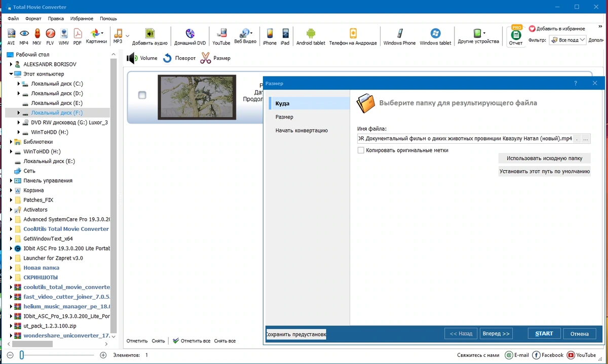
Task: Expand Локальный диск (C:) node
Action: (x=19, y=84)
